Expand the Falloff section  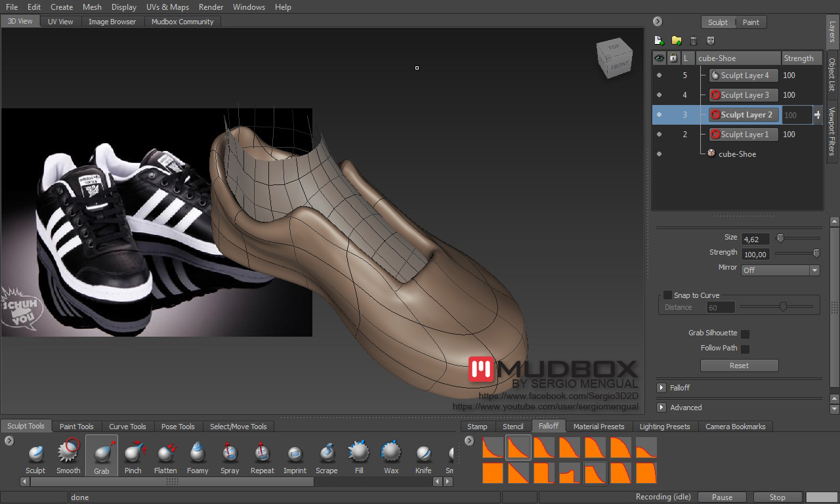(661, 387)
